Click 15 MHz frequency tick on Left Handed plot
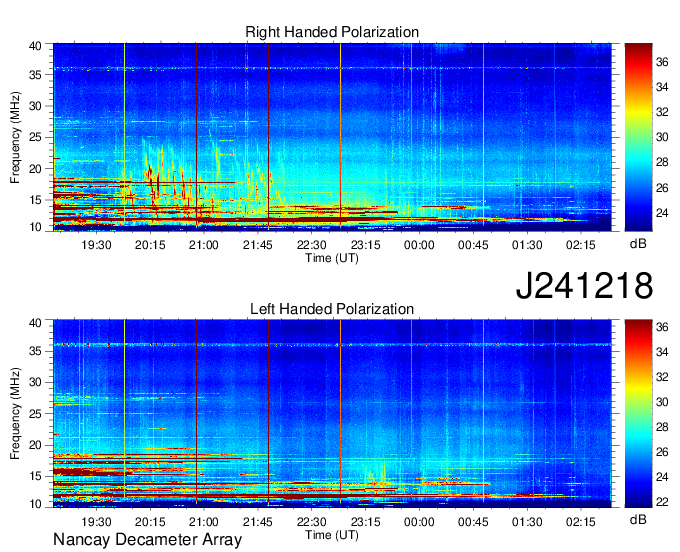This screenshot has width=680, height=552. [x=36, y=477]
